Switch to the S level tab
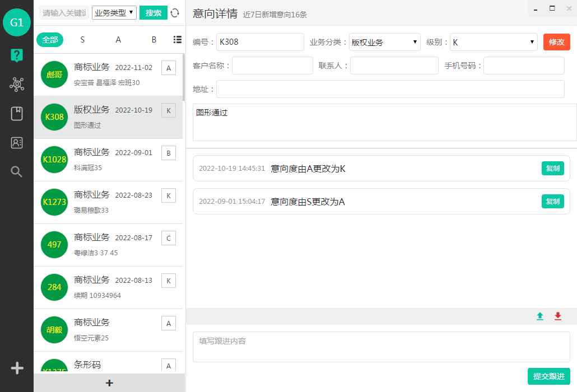Viewport: 577px width, 392px height. pos(82,40)
